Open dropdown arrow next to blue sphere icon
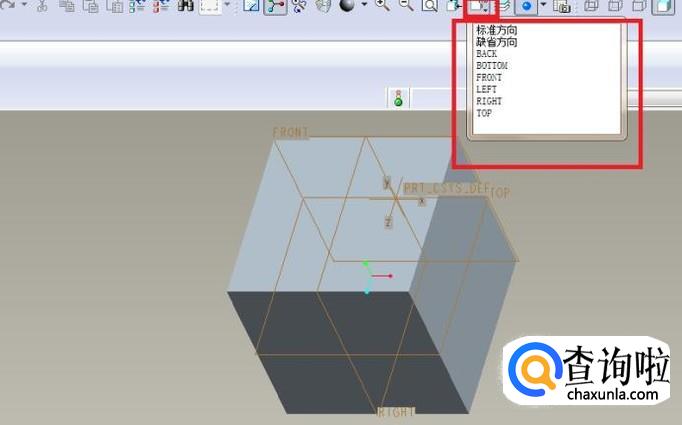 click(543, 4)
